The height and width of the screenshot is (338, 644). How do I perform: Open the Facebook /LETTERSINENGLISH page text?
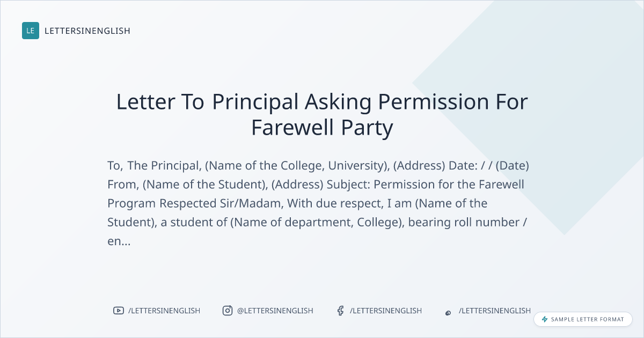pyautogui.click(x=386, y=311)
